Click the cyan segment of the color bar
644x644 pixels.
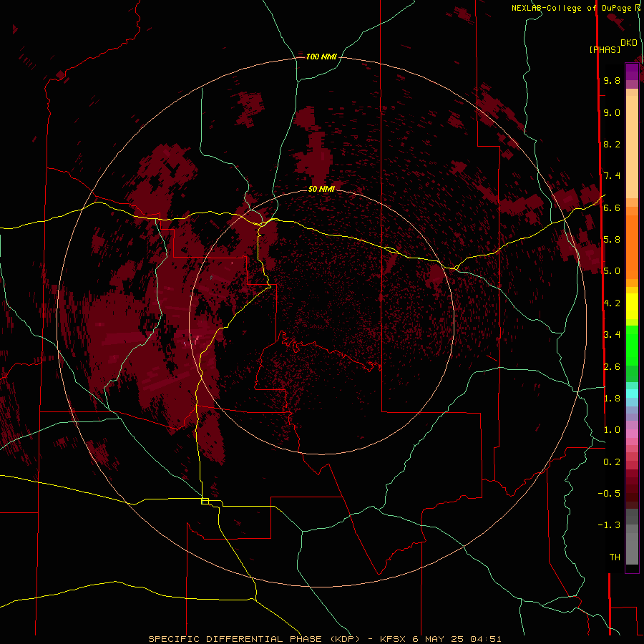[x=632, y=394]
